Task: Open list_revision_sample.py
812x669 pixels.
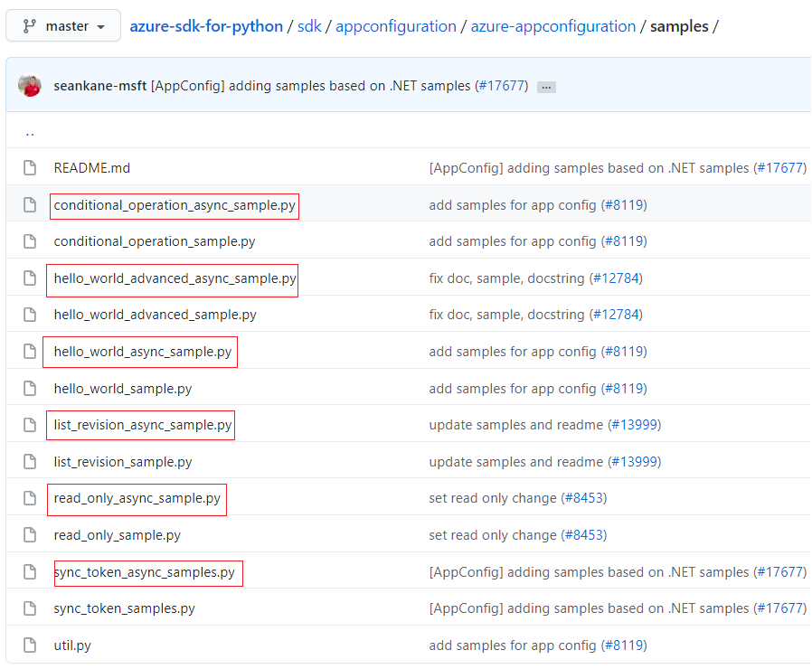Action: click(123, 461)
